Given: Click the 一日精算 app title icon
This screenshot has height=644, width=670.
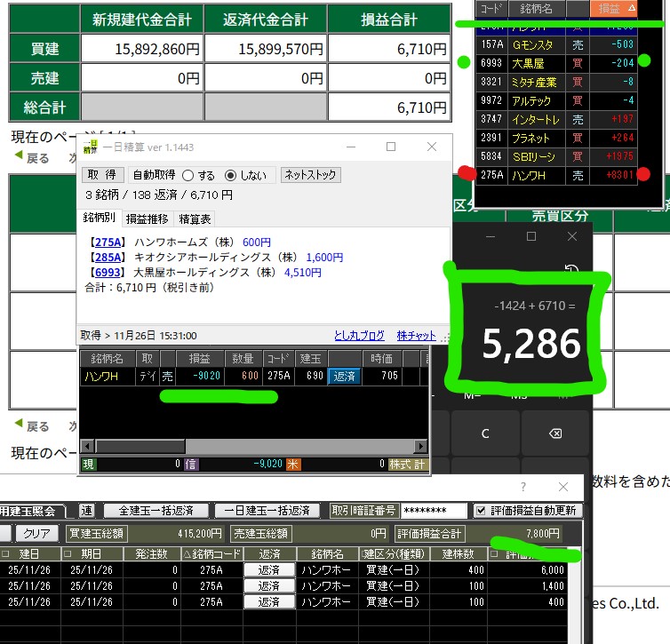Looking at the screenshot, I should 90,147.
